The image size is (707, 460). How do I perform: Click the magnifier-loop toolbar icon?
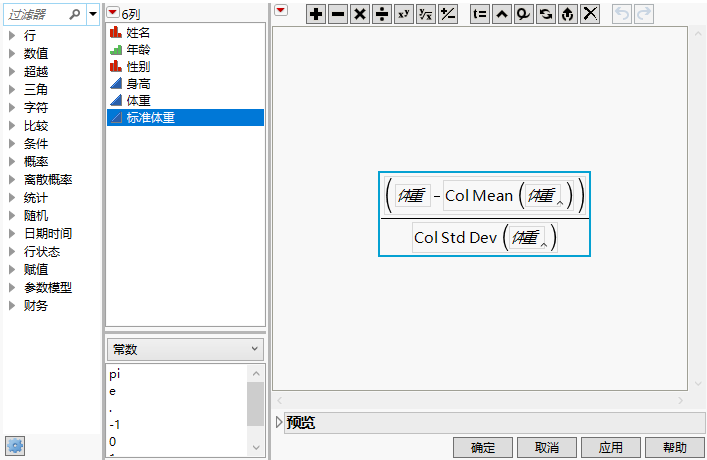pyautogui.click(x=523, y=14)
